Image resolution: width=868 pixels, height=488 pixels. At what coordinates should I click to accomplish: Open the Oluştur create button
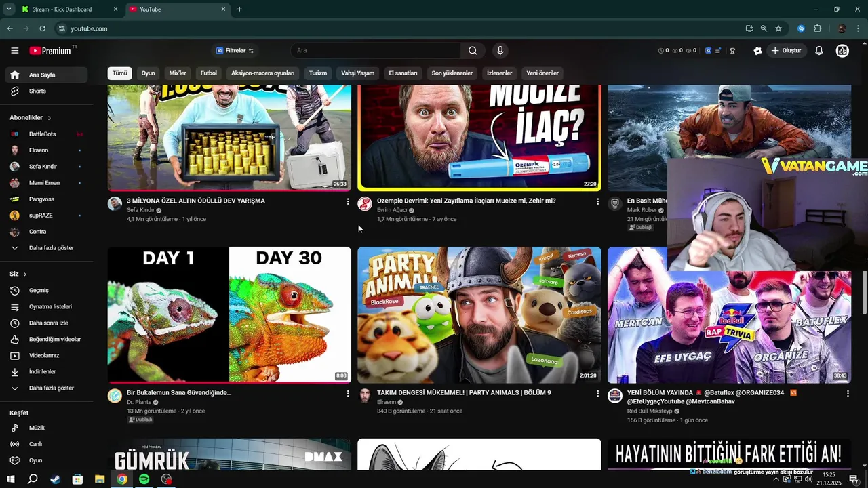[x=787, y=51]
